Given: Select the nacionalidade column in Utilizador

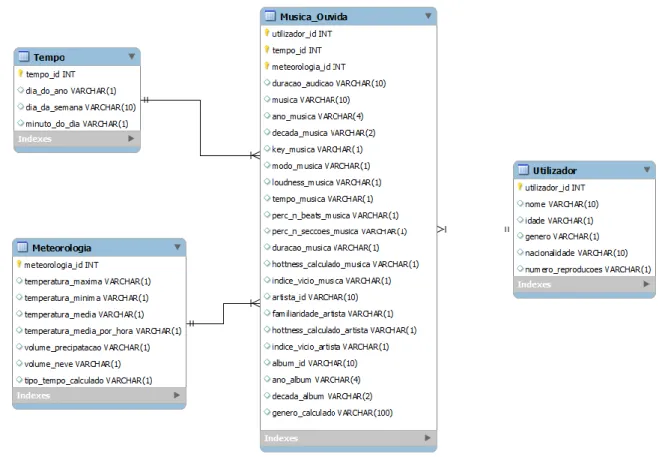Looking at the screenshot, I should pyautogui.click(x=584, y=253).
